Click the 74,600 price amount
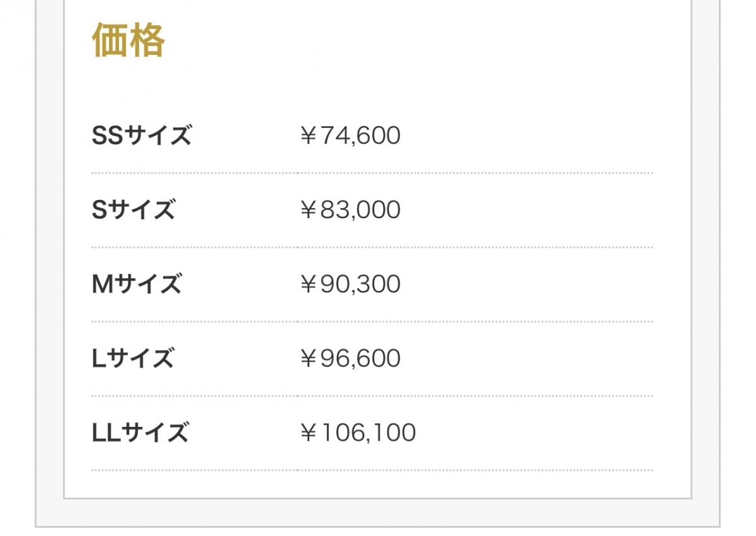This screenshot has width=756, height=536. 360,136
